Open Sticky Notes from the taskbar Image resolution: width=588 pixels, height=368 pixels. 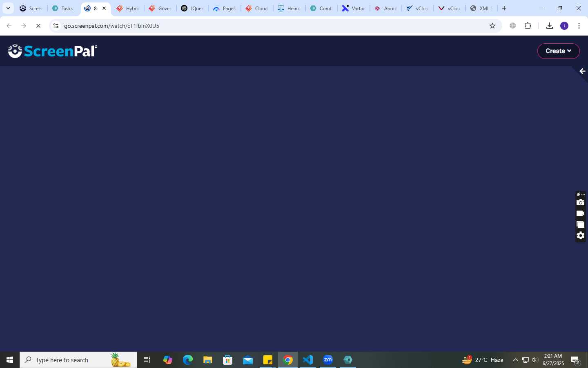[x=268, y=360]
